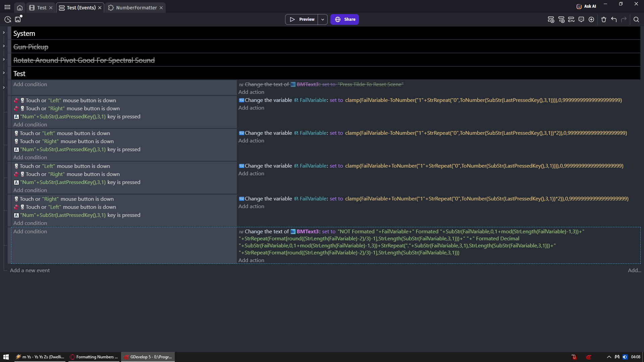Switch to the NumberFormatter tab
Screen dimensions: 644x362
point(136,8)
